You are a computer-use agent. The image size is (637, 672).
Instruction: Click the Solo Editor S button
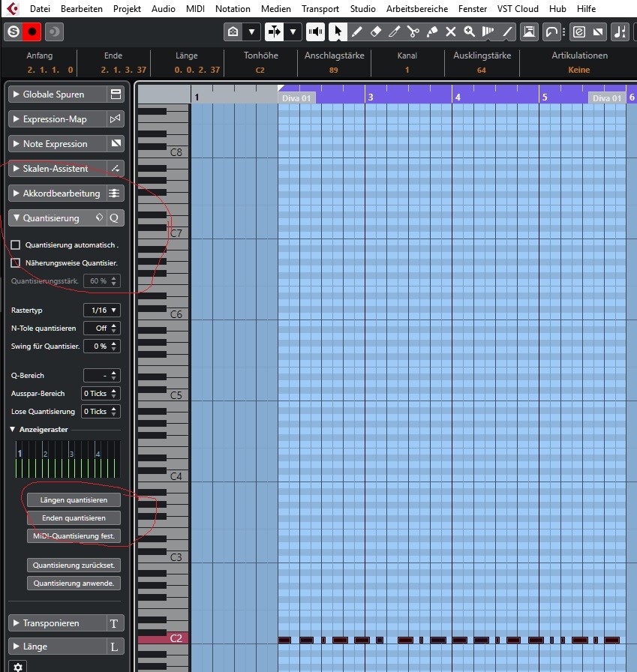pos(13,31)
